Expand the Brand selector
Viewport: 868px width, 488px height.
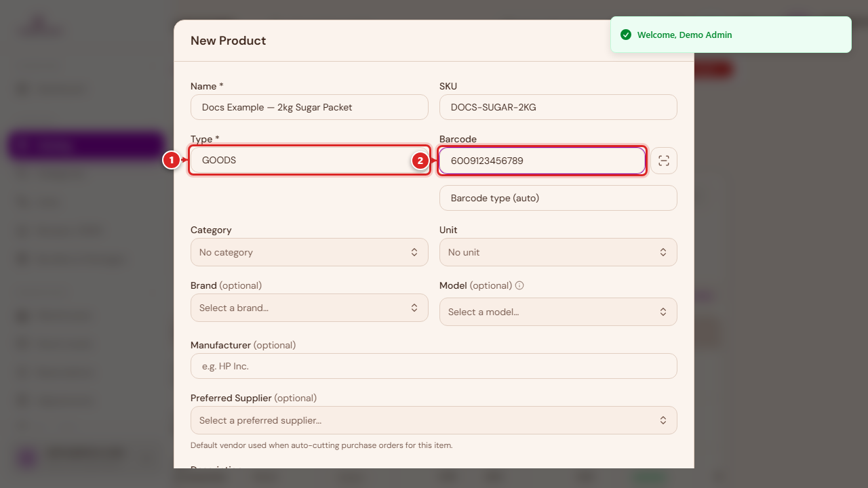point(309,308)
